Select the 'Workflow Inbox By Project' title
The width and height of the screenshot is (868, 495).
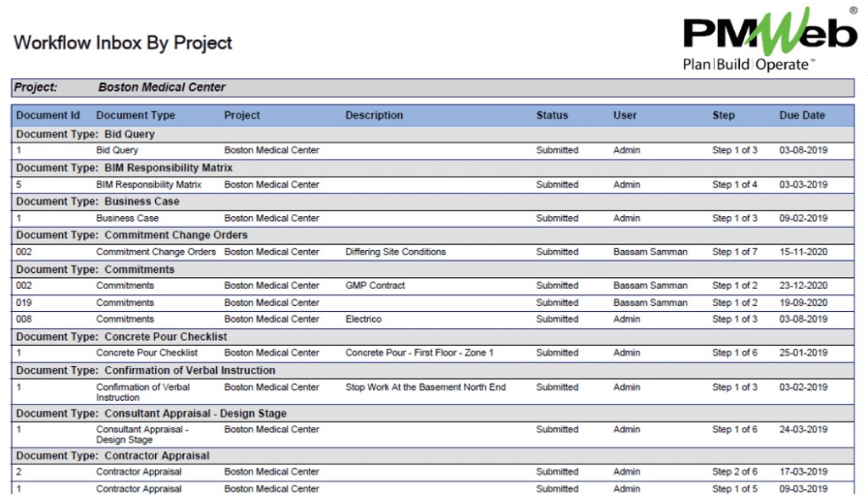[123, 43]
